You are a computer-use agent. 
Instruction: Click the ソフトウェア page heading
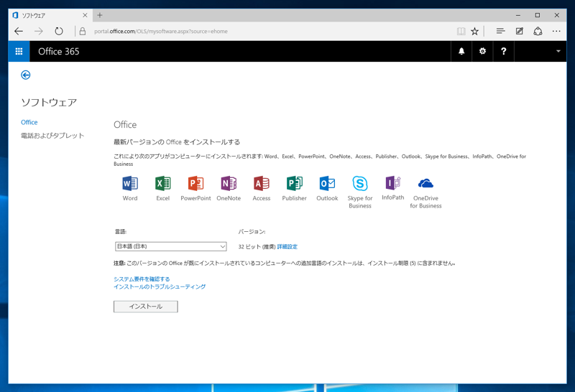49,102
